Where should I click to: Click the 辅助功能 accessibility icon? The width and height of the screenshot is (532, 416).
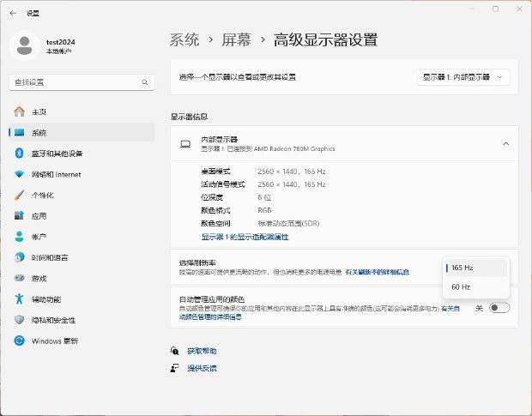click(20, 299)
